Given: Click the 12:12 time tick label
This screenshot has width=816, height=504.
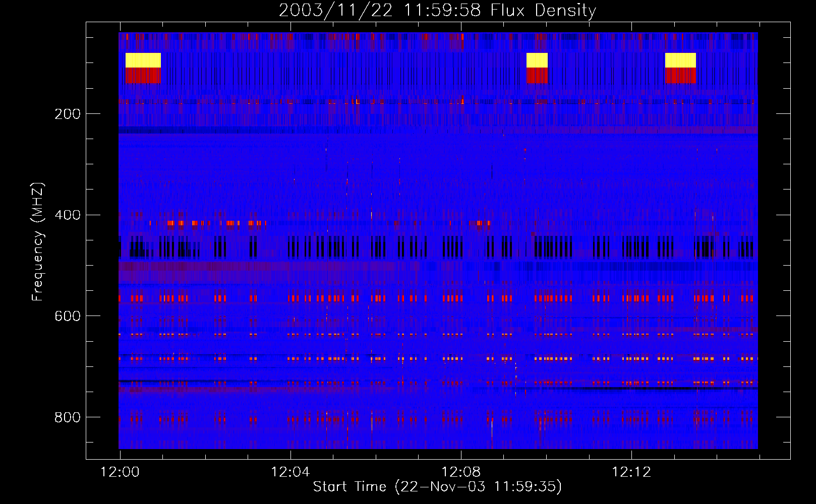Looking at the screenshot, I should (631, 472).
